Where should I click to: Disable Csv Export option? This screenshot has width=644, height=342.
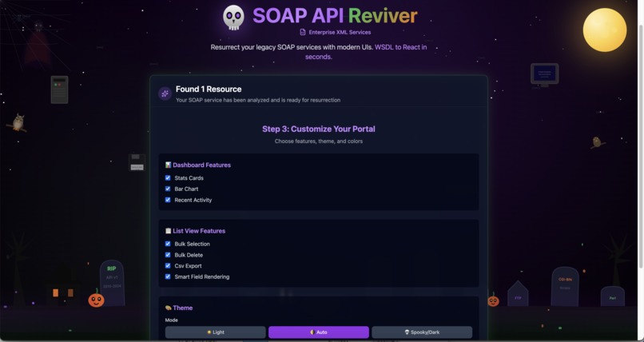(168, 266)
